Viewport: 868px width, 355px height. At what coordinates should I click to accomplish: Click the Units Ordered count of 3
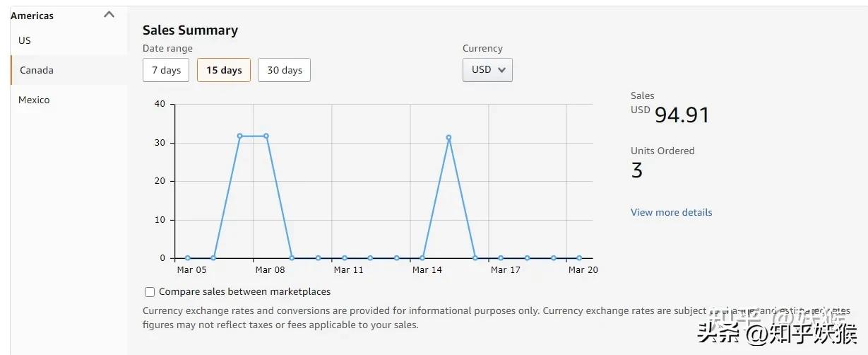tap(637, 170)
